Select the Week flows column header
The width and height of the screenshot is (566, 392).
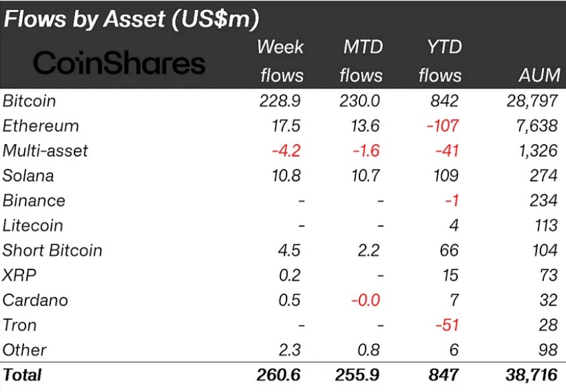[x=281, y=60]
